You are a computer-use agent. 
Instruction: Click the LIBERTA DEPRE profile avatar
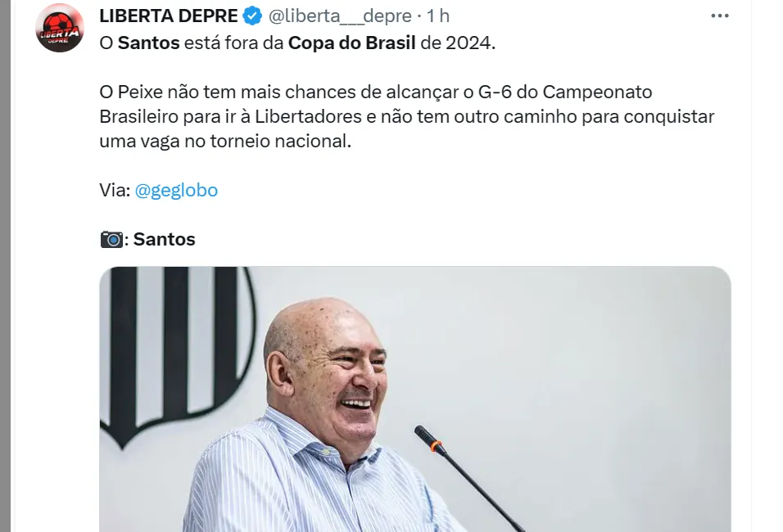60,28
